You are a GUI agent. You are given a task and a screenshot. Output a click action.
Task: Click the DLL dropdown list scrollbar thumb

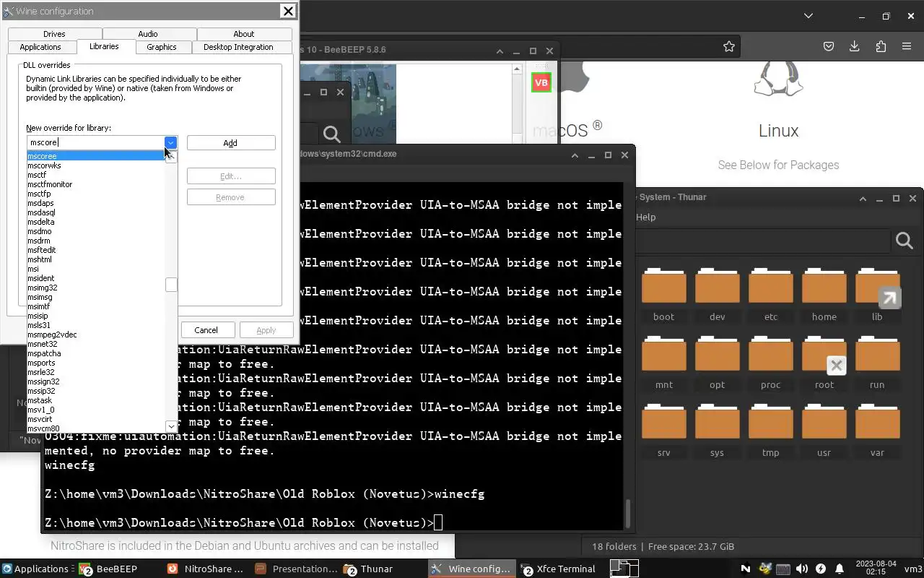click(x=171, y=285)
